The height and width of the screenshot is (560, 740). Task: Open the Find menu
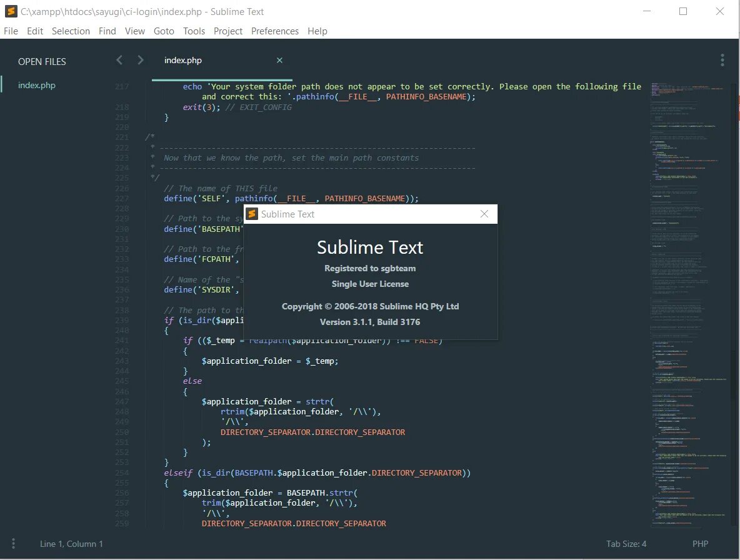107,31
